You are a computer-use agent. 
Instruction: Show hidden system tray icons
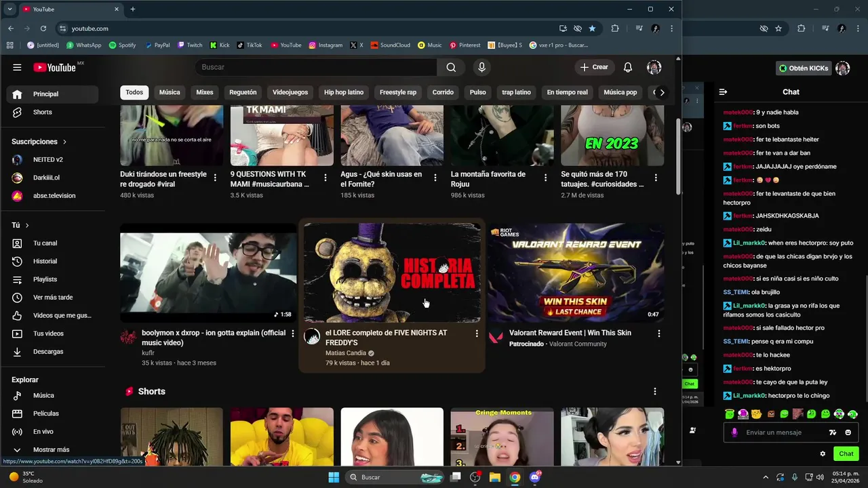766,477
